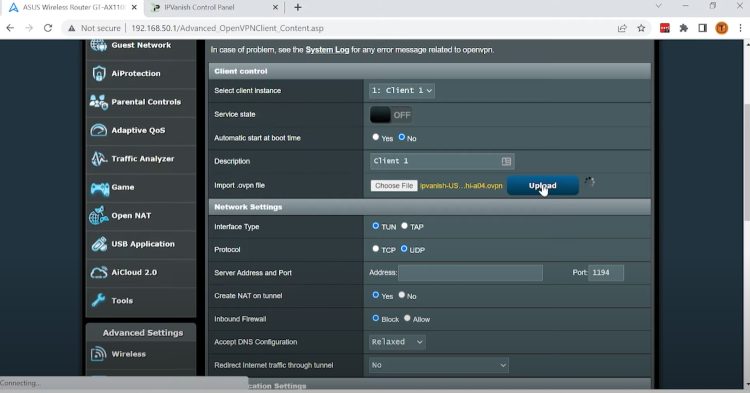Share this page using the share icon

tap(622, 28)
